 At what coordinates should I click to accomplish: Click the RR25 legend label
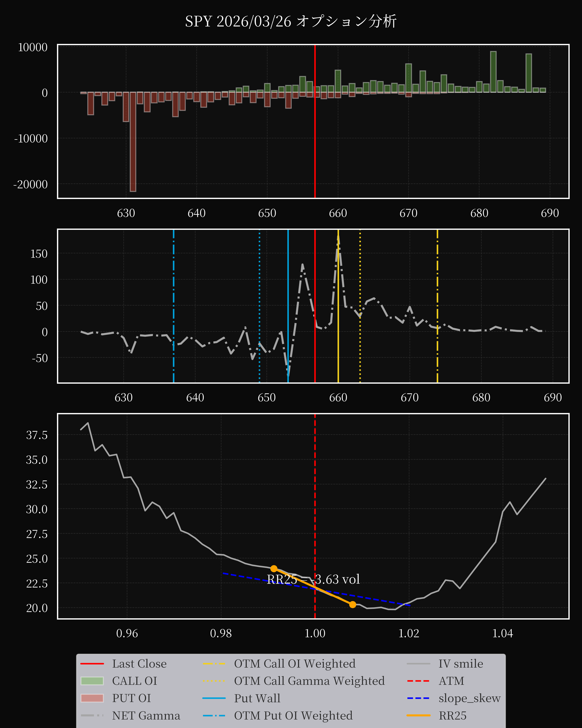click(453, 716)
